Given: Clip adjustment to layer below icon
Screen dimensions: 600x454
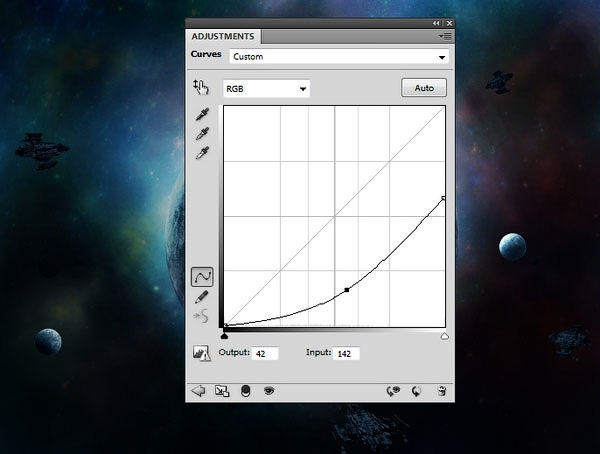Looking at the screenshot, I should coord(246,391).
